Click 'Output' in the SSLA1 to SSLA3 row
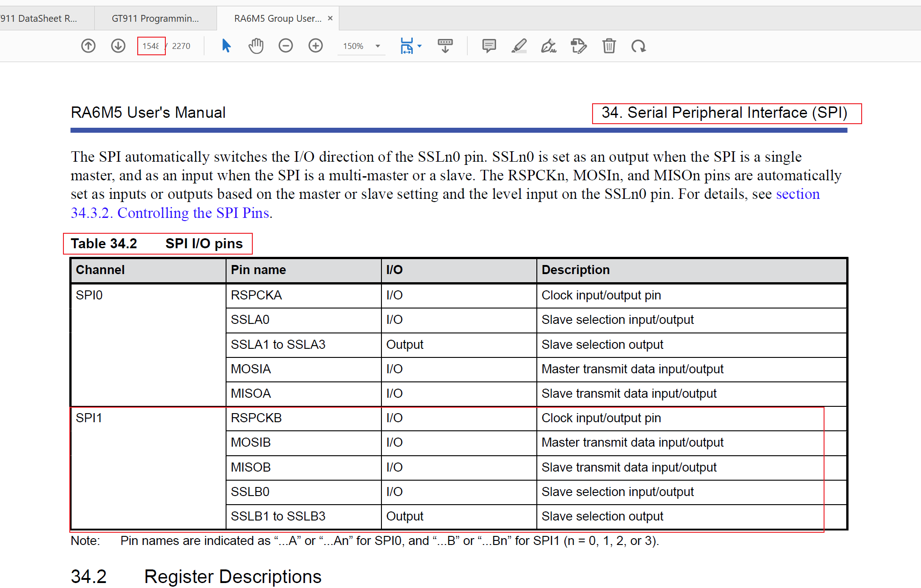 405,345
